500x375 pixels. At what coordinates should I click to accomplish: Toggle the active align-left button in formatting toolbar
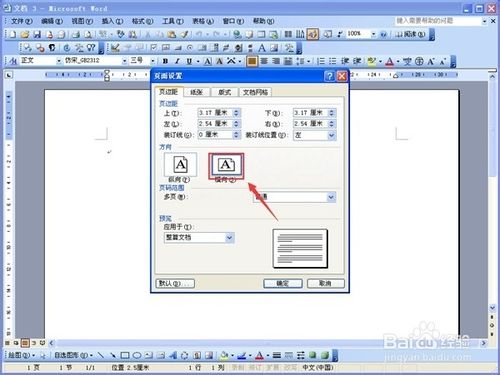pyautogui.click(x=252, y=61)
